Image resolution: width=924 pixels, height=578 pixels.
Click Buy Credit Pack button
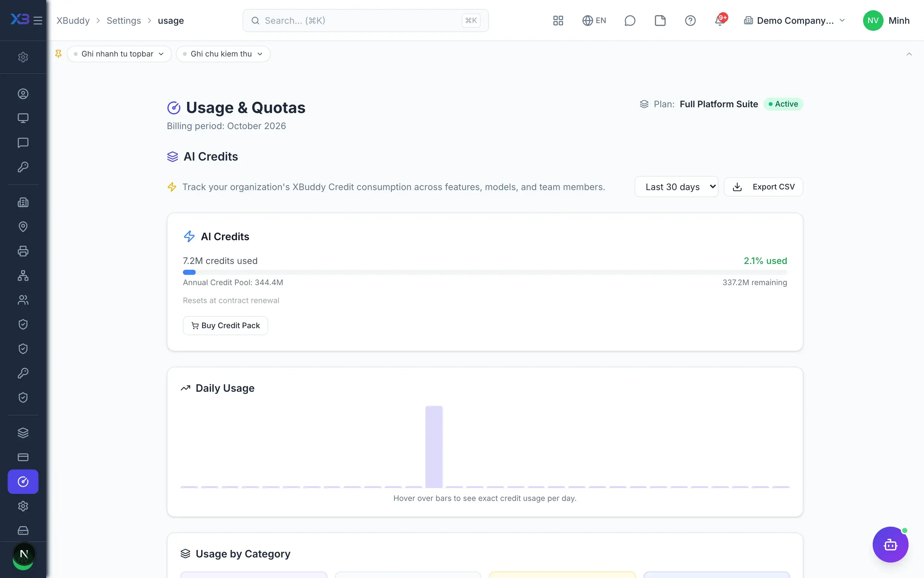225,325
